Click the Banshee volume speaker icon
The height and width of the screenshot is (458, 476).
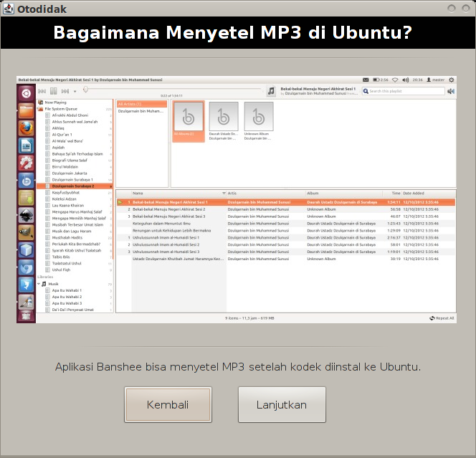pyautogui.click(x=451, y=91)
